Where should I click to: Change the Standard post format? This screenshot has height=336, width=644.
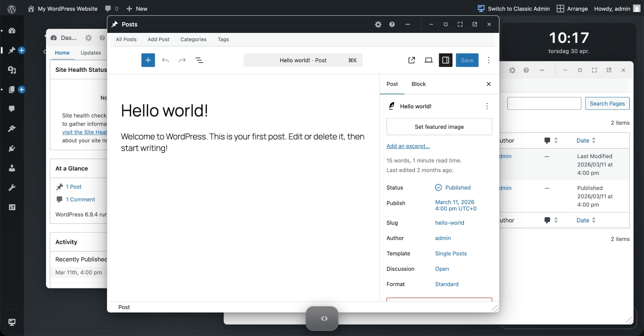(446, 284)
